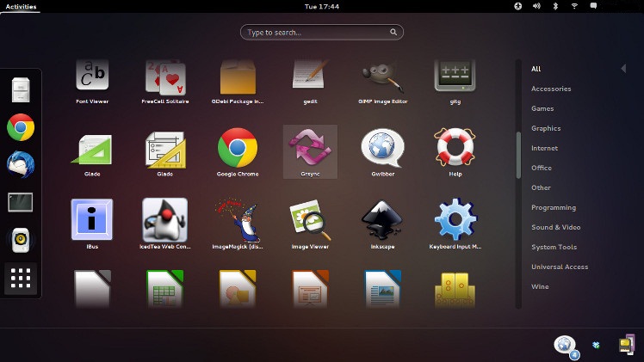644x362 pixels.
Task: Open Terminal from the dash
Action: point(21,202)
